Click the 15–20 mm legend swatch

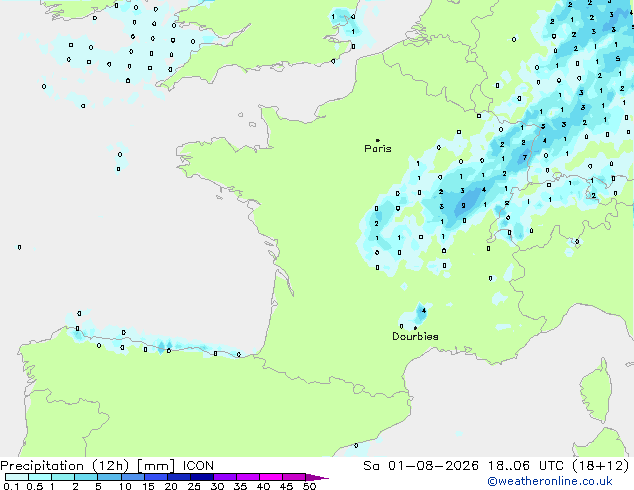[x=156, y=477]
